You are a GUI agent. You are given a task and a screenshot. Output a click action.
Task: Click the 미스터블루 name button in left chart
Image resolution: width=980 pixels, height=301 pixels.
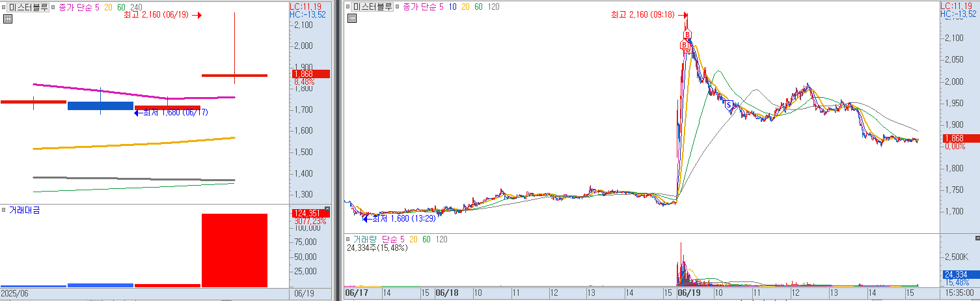click(28, 8)
